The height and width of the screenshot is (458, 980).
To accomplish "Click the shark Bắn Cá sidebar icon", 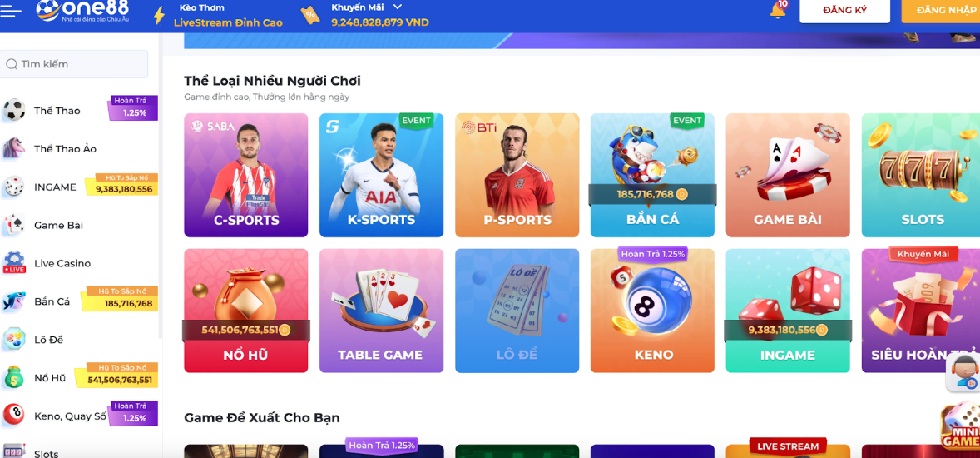I will point(14,301).
